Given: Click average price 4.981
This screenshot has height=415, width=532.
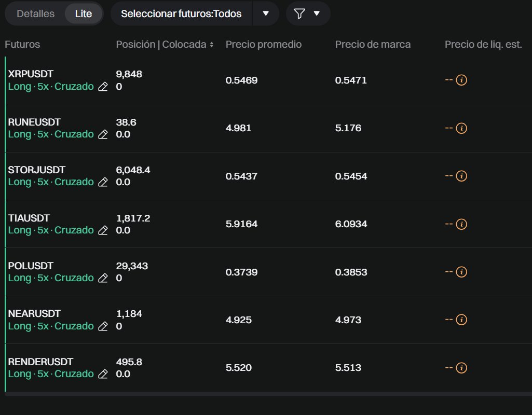Looking at the screenshot, I should tap(239, 128).
